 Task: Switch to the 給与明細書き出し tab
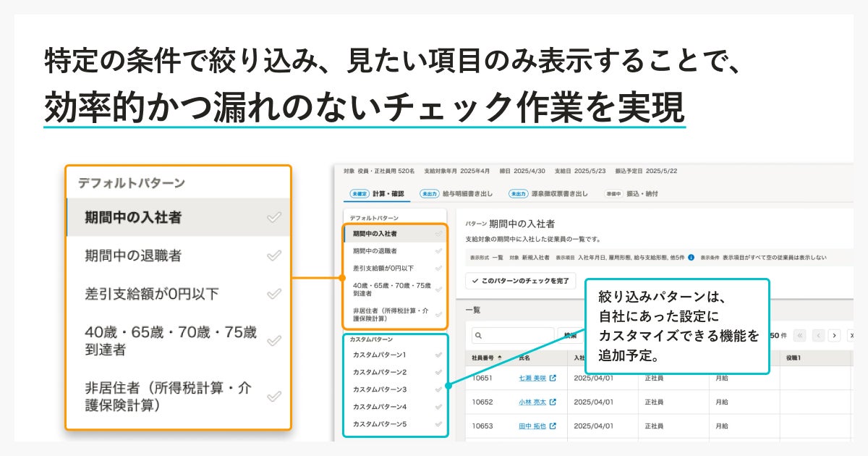pos(456,194)
